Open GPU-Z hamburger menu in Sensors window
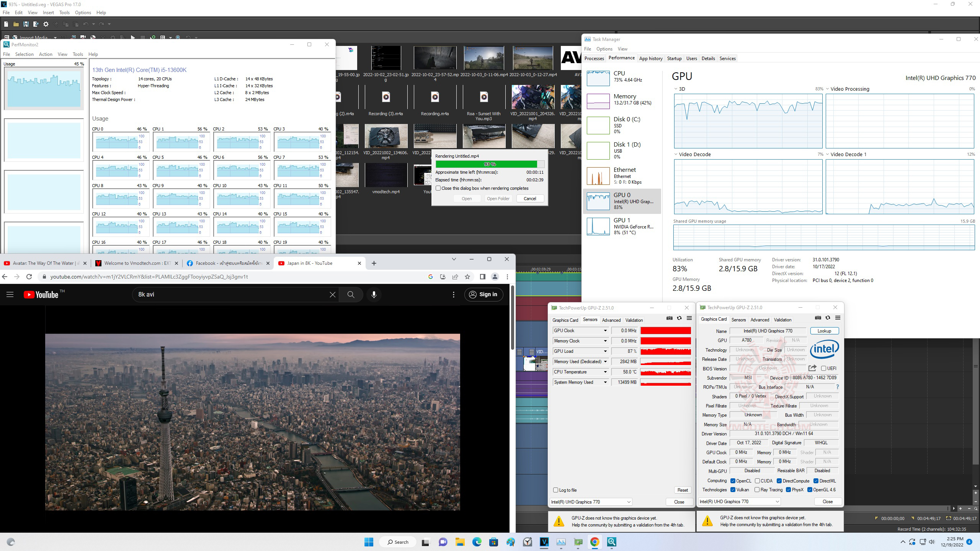Image resolution: width=980 pixels, height=551 pixels. pos(689,318)
